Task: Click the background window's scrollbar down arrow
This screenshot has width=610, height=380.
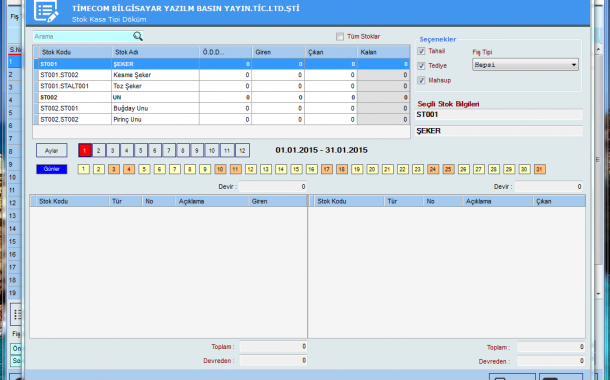Action: click(x=598, y=294)
